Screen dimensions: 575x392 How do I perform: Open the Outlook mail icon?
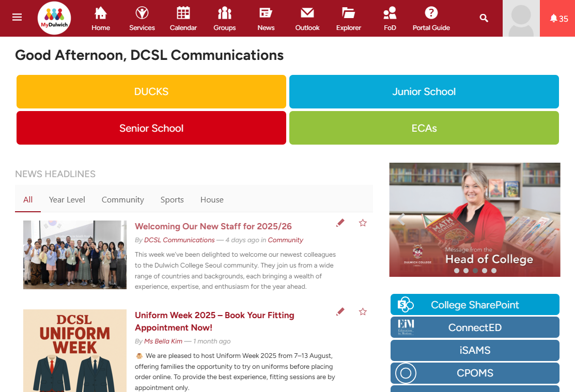tap(307, 13)
